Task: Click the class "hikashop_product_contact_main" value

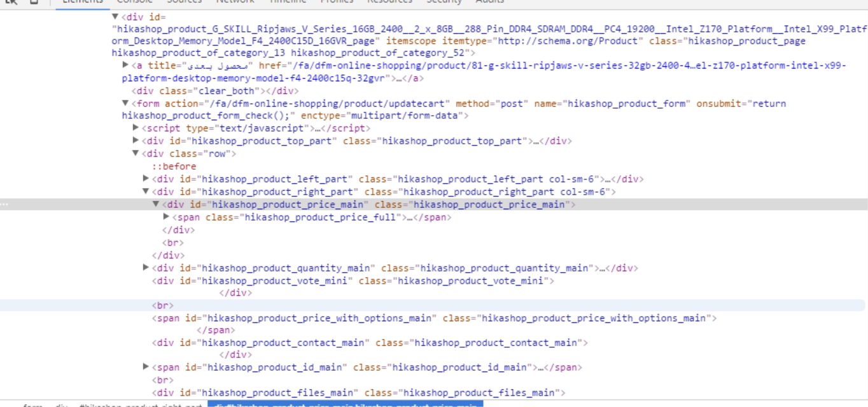Action: pyautogui.click(x=496, y=343)
